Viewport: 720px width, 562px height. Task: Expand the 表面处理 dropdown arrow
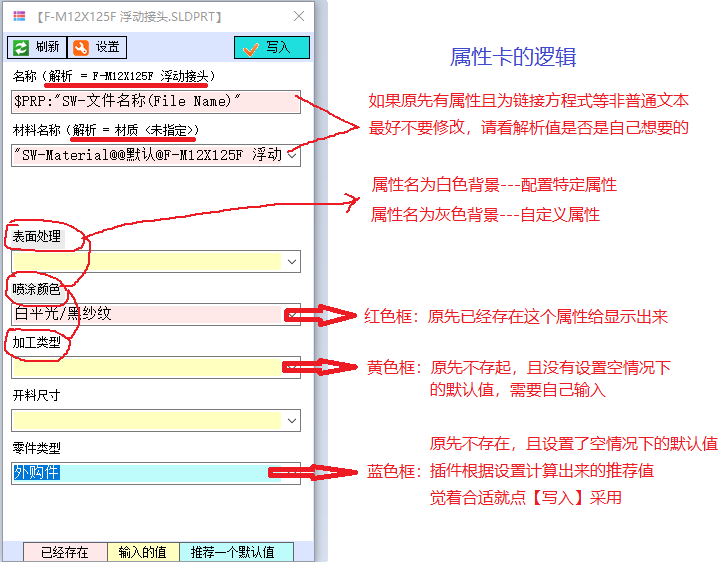(x=292, y=262)
